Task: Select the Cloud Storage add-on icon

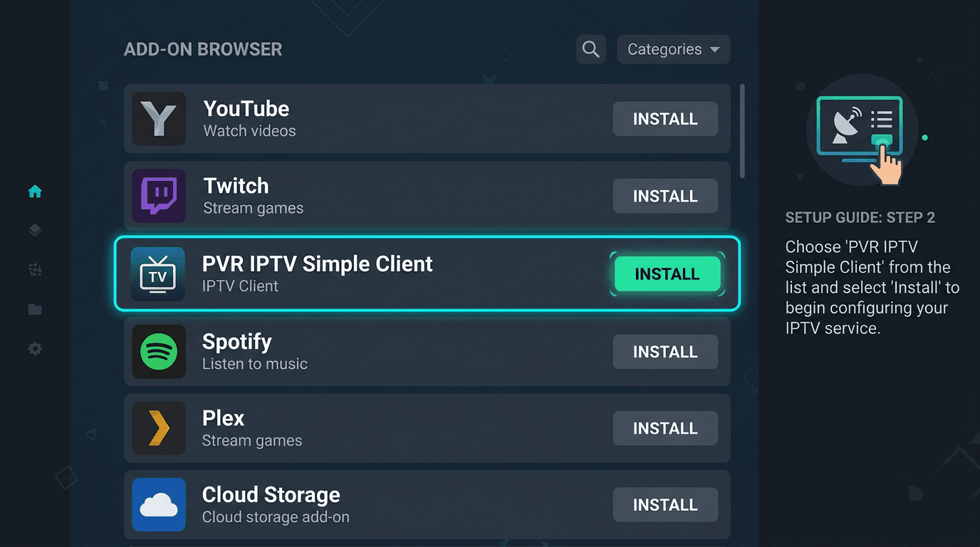Action: (x=159, y=505)
